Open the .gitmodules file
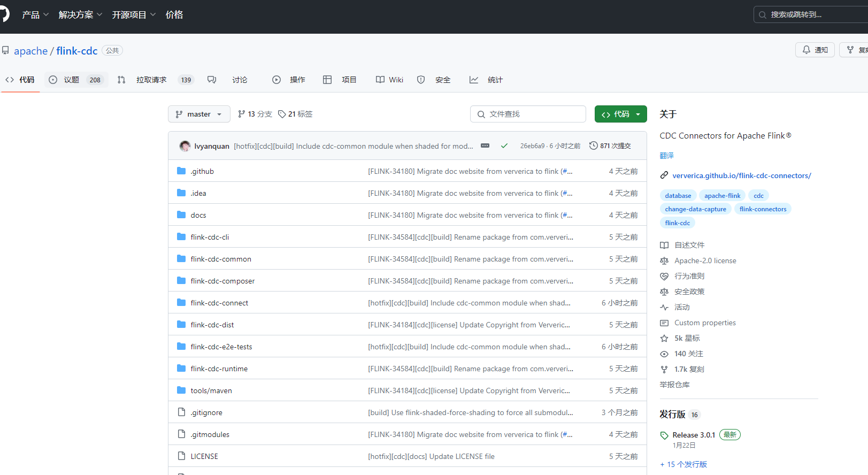This screenshot has height=475, width=868. [210, 434]
